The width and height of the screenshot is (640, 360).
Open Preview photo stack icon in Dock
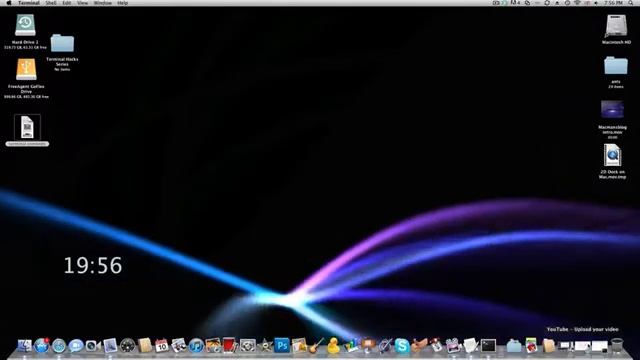(179, 346)
